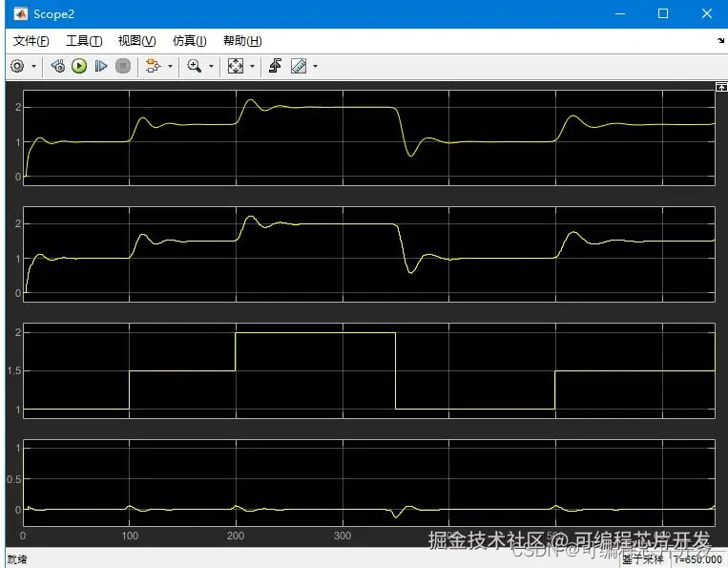Click the T=650.000 time readout in the status bar
The height and width of the screenshot is (568, 728).
click(x=697, y=559)
